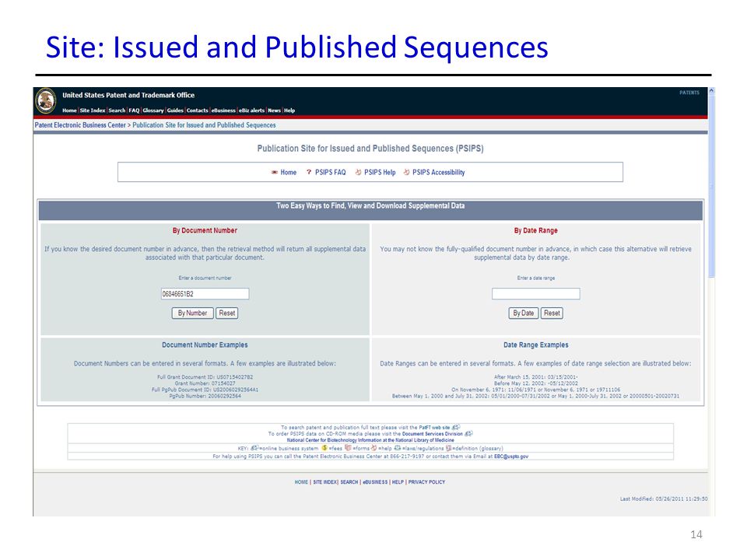Open National Center for Biotechnology Information link

click(x=370, y=440)
